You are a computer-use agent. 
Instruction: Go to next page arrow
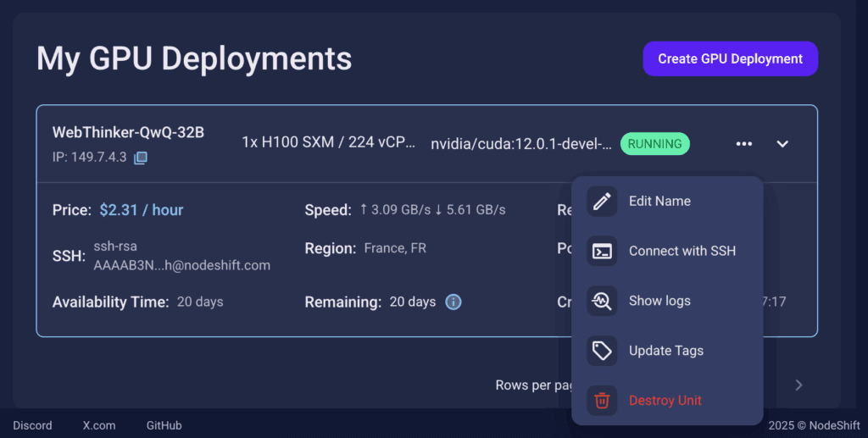point(798,385)
